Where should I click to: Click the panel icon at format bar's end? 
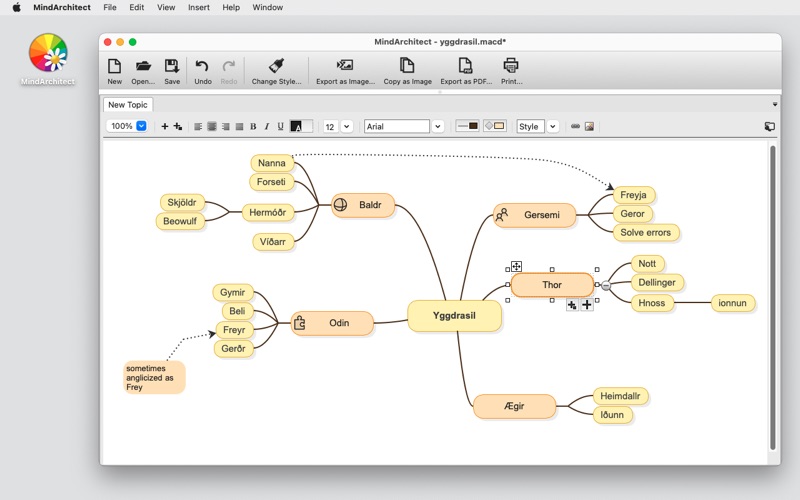[x=769, y=126]
